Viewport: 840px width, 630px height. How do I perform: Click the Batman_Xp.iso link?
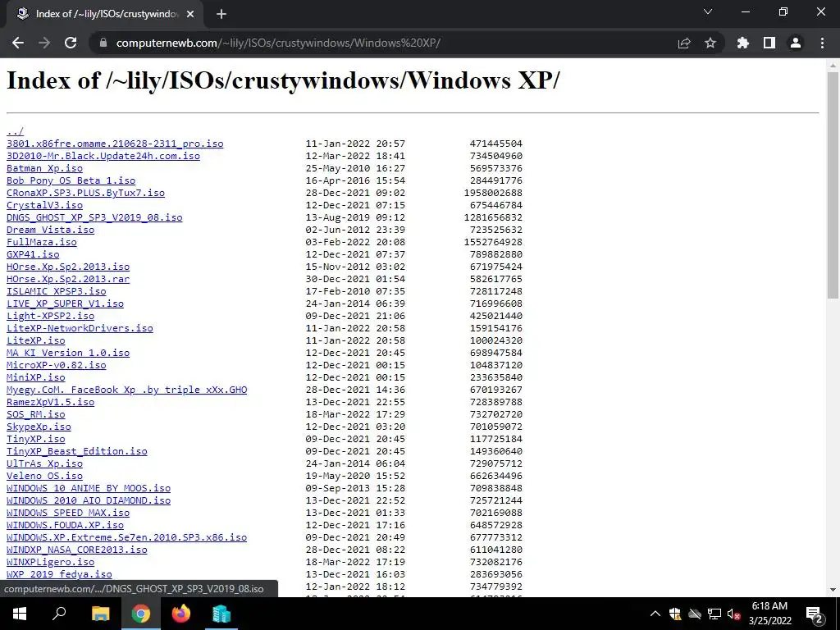pyautogui.click(x=44, y=168)
